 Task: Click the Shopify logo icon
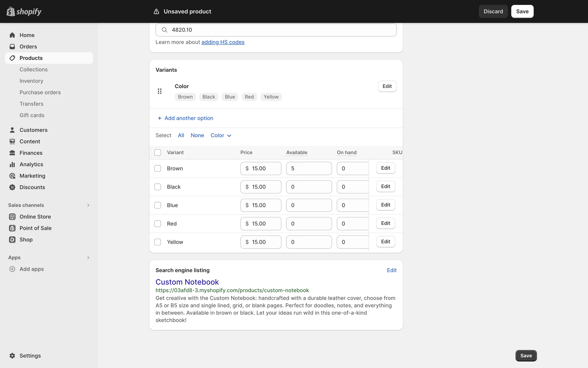11,11
